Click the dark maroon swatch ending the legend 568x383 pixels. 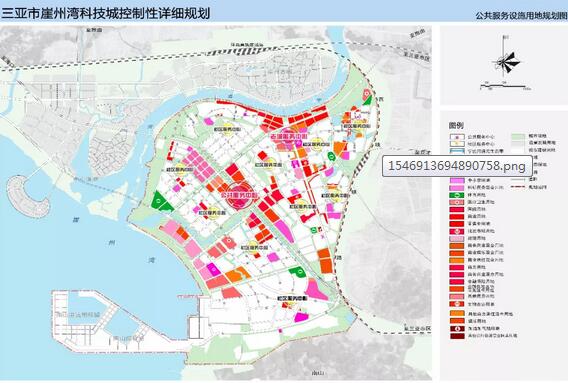457,336
